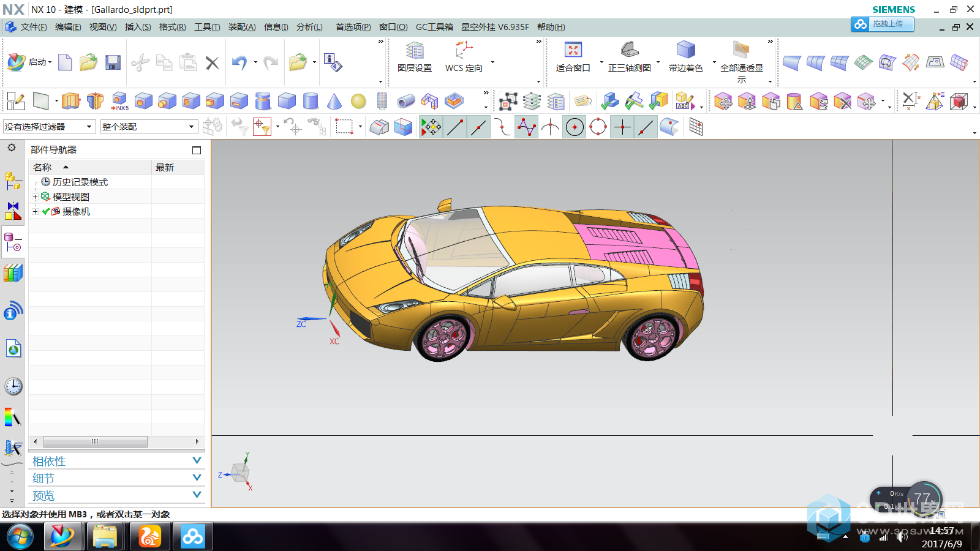Toggle Point on Face snap option
Viewport: 980px width, 551px height.
(x=669, y=127)
